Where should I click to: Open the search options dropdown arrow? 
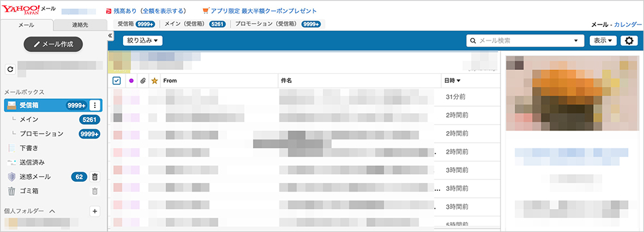(x=576, y=41)
